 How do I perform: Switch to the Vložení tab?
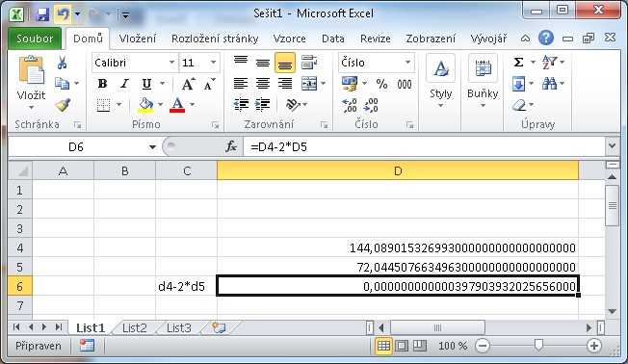138,39
